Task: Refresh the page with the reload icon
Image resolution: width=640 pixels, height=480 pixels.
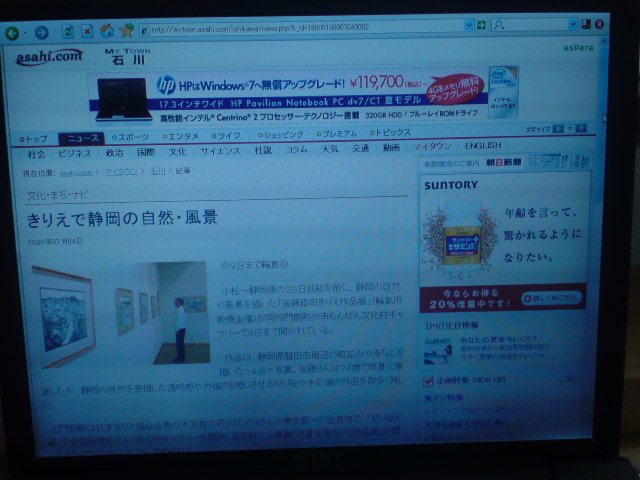Action: (x=68, y=31)
